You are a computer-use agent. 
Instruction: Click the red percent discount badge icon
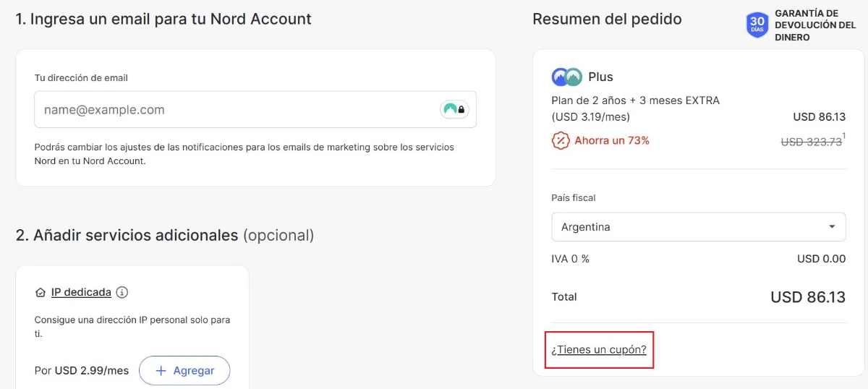[x=561, y=140]
